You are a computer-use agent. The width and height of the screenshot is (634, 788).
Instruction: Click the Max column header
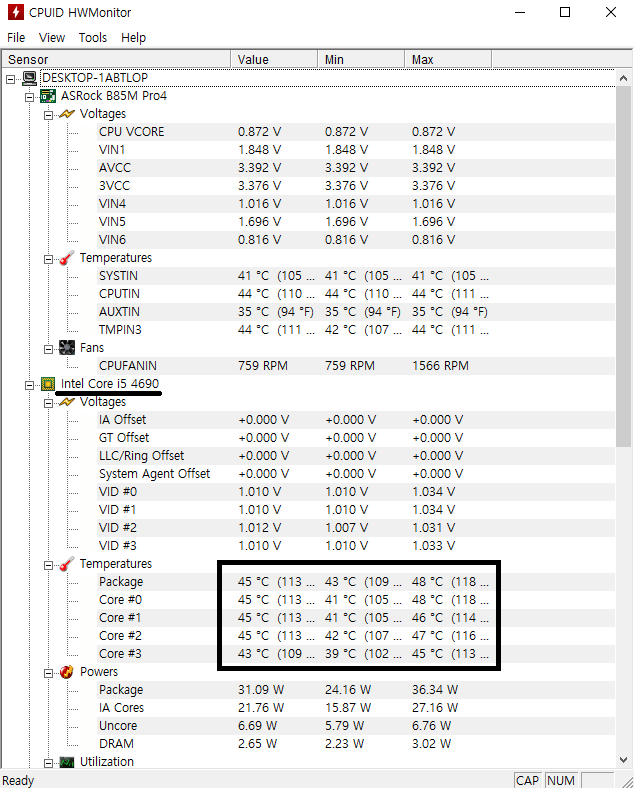(x=448, y=59)
